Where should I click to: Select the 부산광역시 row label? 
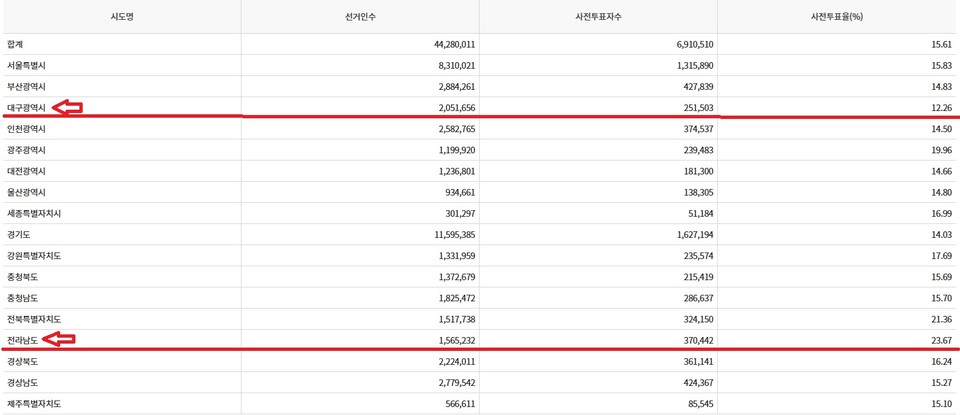coord(26,87)
